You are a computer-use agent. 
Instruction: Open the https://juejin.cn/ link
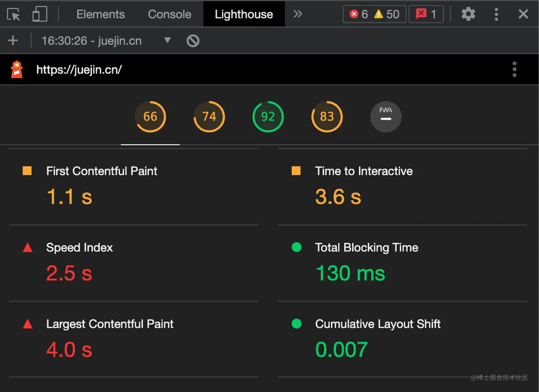click(79, 69)
